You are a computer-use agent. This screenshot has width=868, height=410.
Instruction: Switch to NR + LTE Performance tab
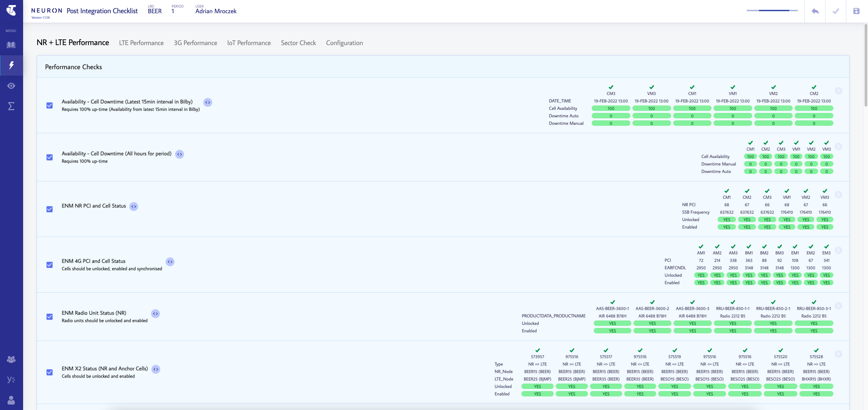pos(73,42)
